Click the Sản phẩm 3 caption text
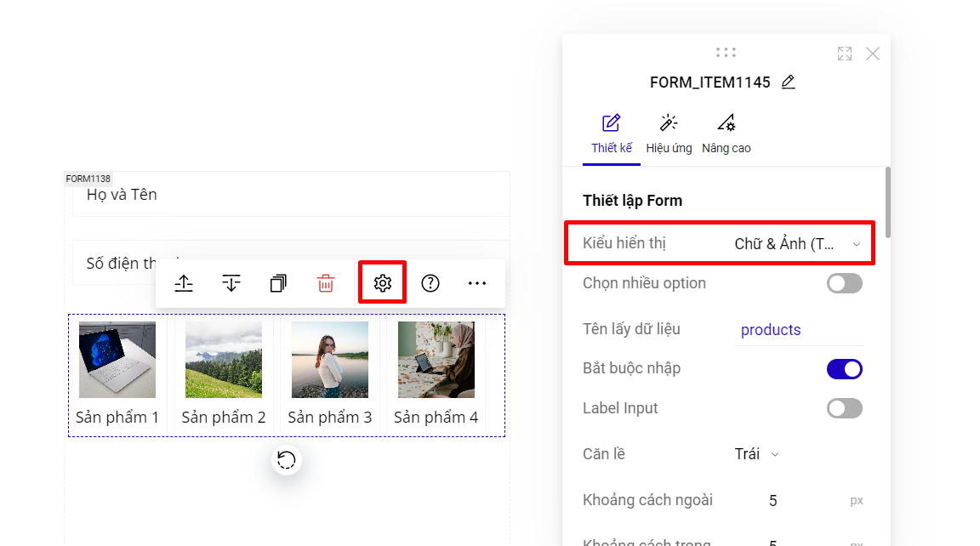980x546 pixels. (330, 418)
